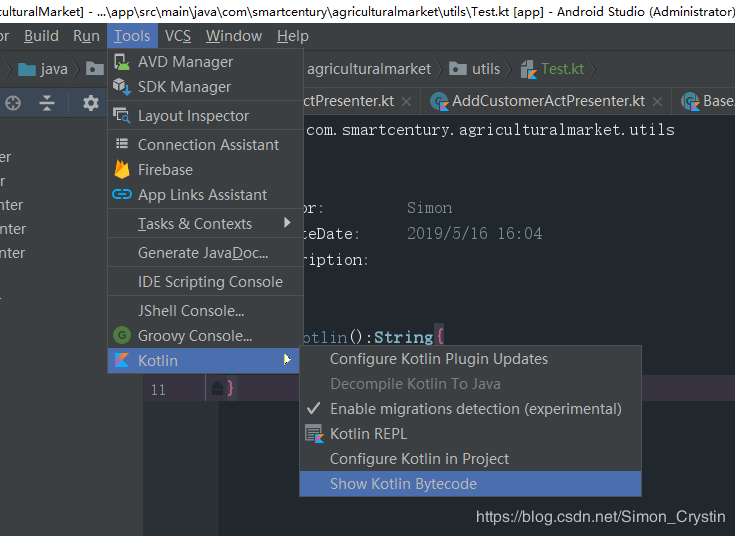Switch to AddCustomerActPresenter.kt tab
The height and width of the screenshot is (536, 735).
[548, 101]
